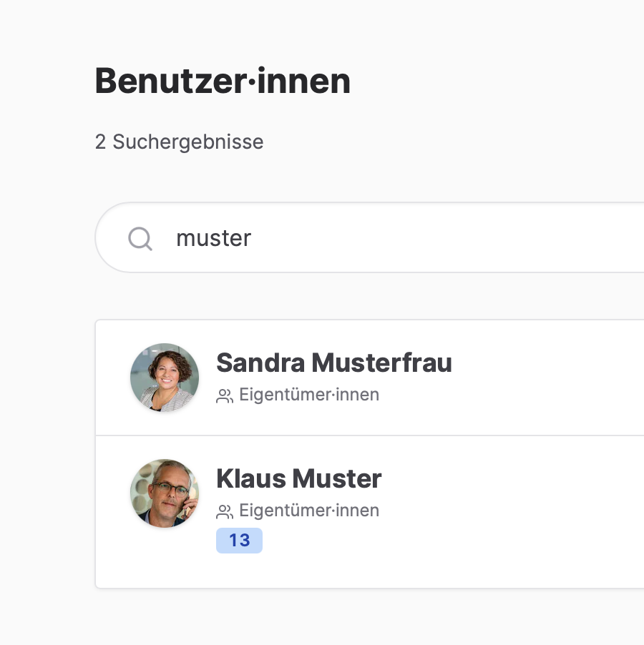Click the magnifying glass search icon
The image size is (644, 645).
(140, 238)
